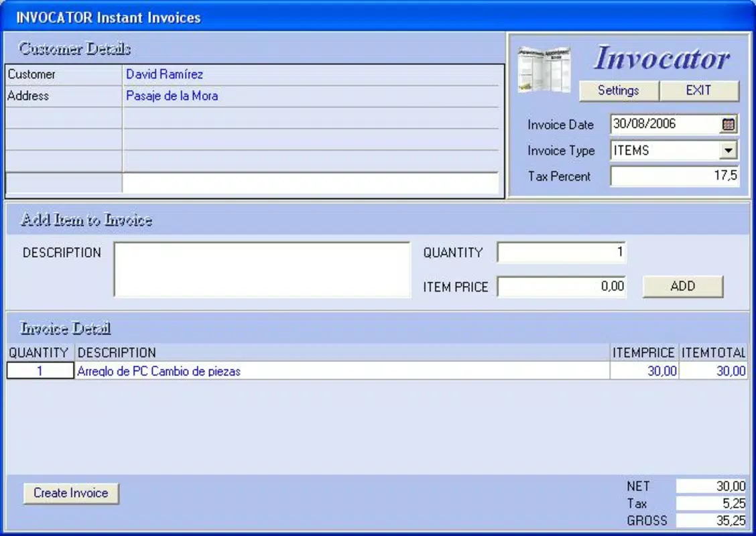Select the address Pasaje de la Mora
756x536 pixels.
pos(172,96)
